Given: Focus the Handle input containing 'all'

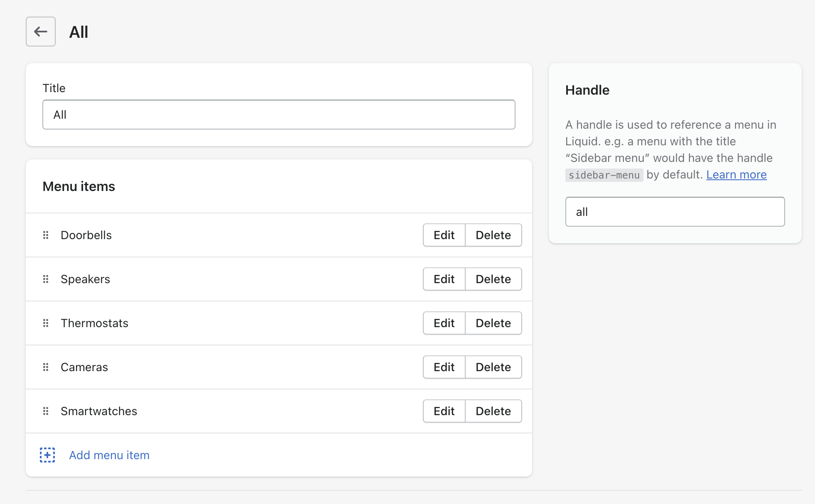Looking at the screenshot, I should (x=675, y=212).
